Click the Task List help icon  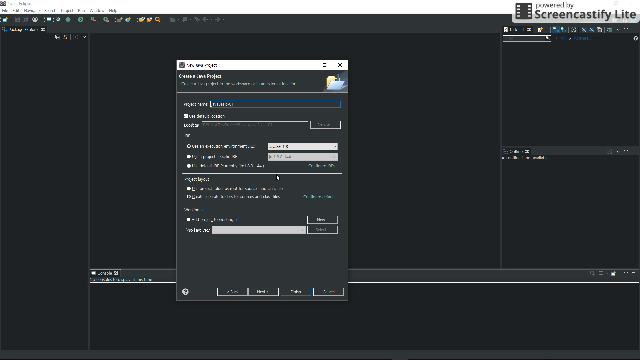point(636,38)
